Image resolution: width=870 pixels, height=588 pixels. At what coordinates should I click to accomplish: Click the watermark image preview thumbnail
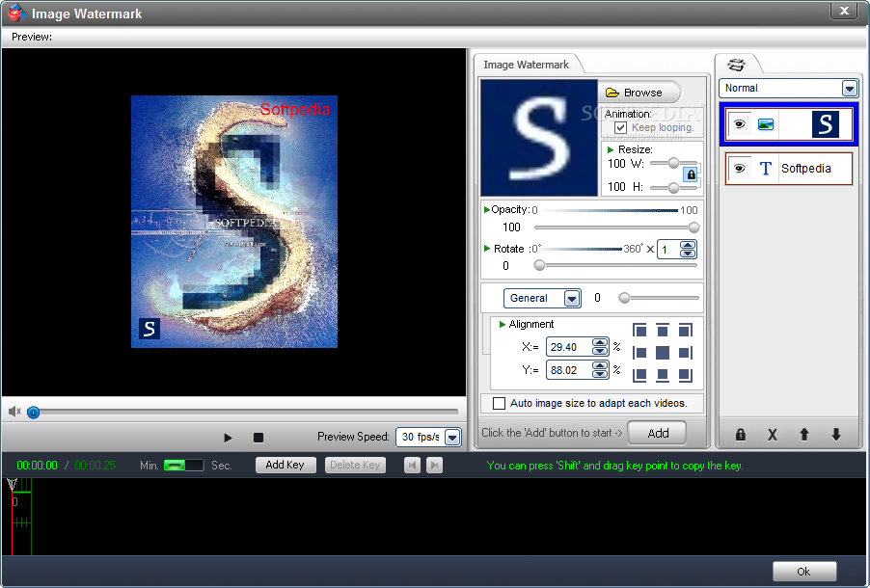539,137
